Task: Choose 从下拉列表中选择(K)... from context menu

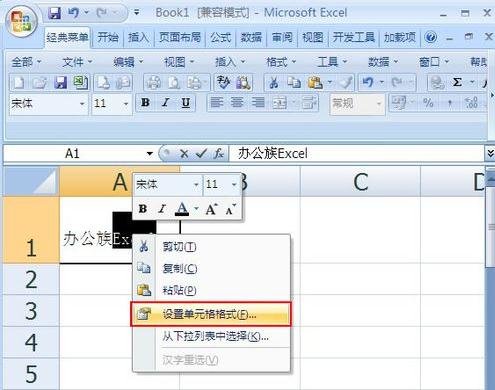Action: pos(211,336)
